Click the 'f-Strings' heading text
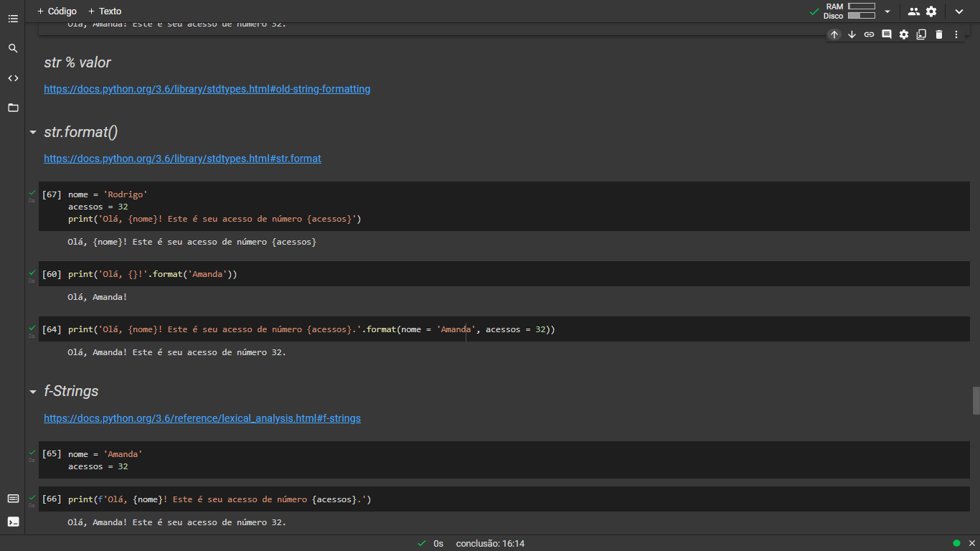Viewport: 980px width, 551px height. [71, 392]
